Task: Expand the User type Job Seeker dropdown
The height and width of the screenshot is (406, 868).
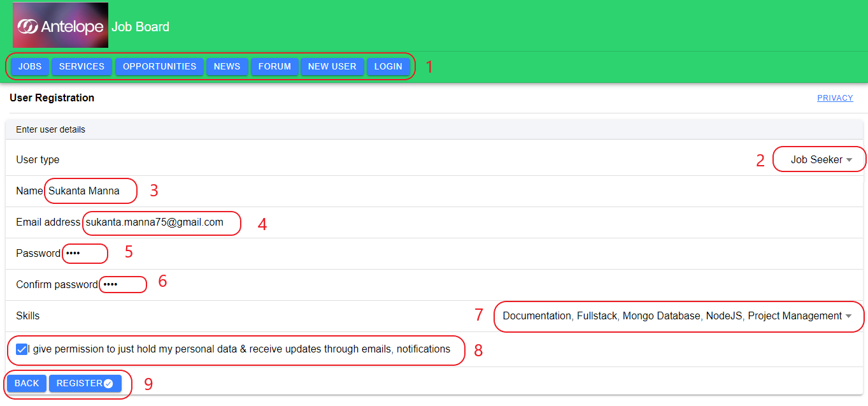Action: point(821,160)
